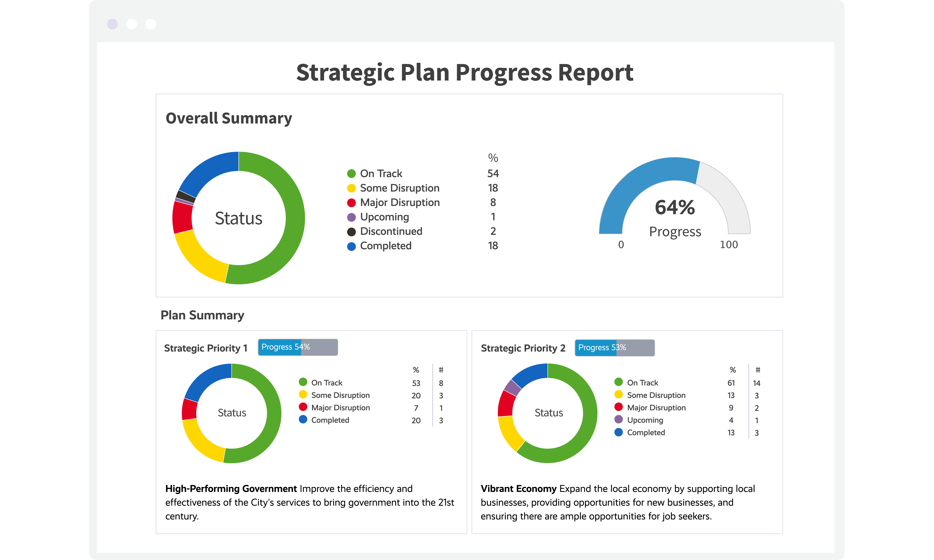Click the Strategic Priority 2 Progress 53% bar

[x=614, y=348]
